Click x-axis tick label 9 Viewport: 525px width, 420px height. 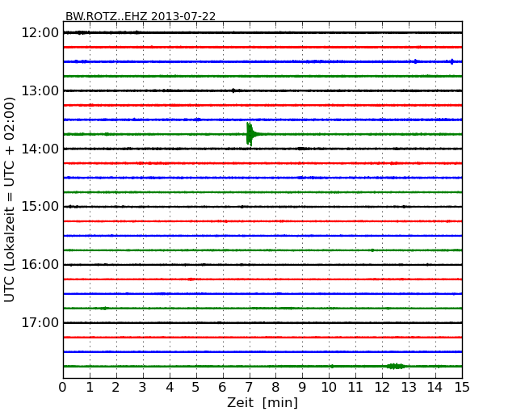[x=302, y=388]
